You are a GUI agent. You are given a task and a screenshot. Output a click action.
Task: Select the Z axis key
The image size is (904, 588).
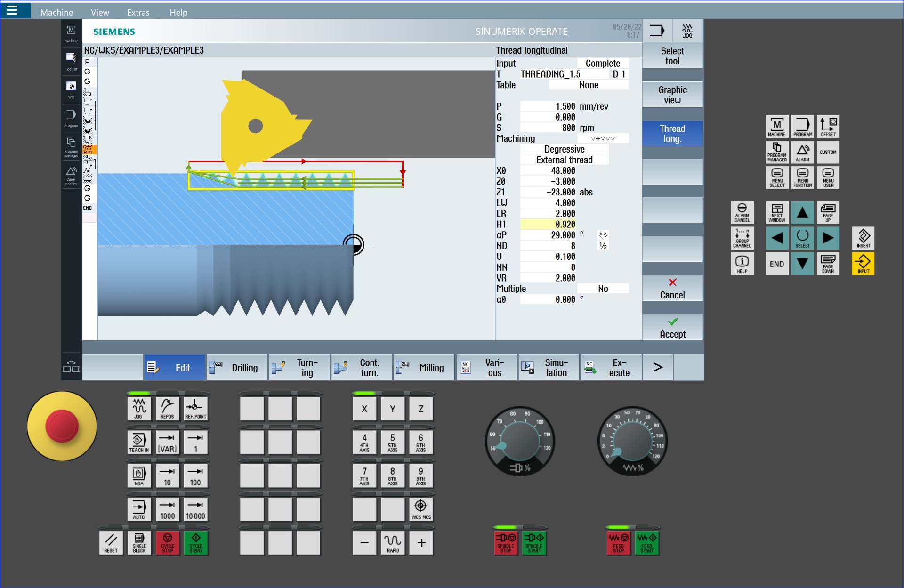coord(421,409)
